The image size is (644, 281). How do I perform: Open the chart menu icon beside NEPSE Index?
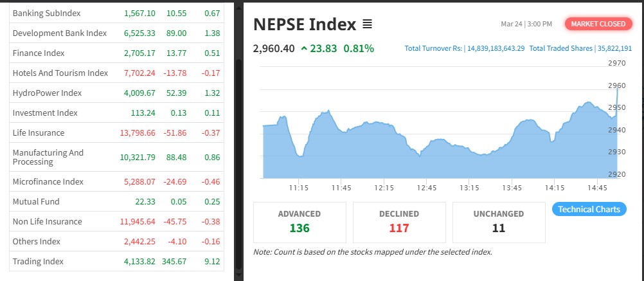coord(367,24)
